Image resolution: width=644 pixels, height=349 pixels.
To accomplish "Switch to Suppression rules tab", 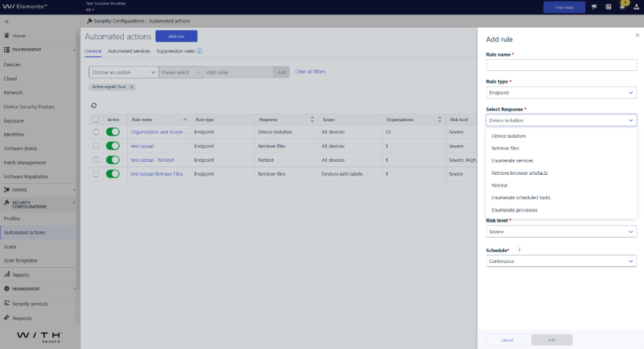I will tap(175, 51).
